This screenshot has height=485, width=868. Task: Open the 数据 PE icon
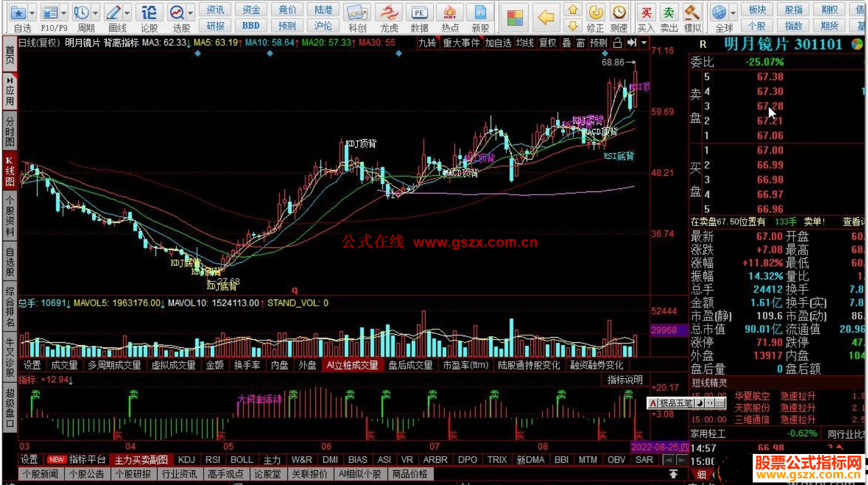click(x=420, y=13)
